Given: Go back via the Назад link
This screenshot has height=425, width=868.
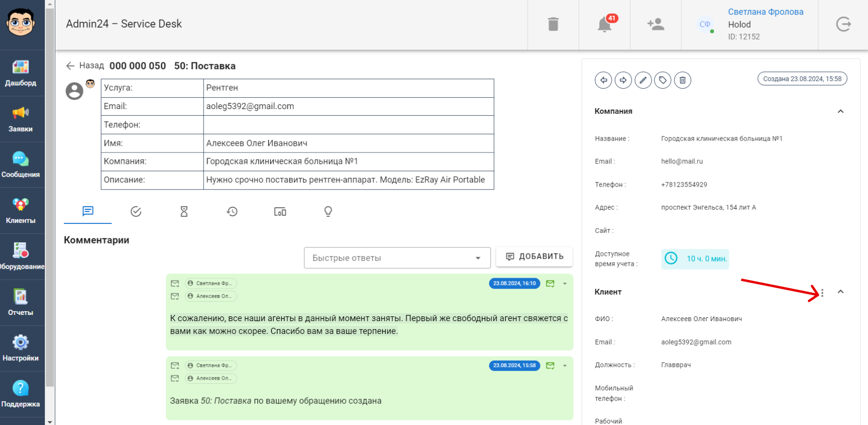Looking at the screenshot, I should point(85,66).
